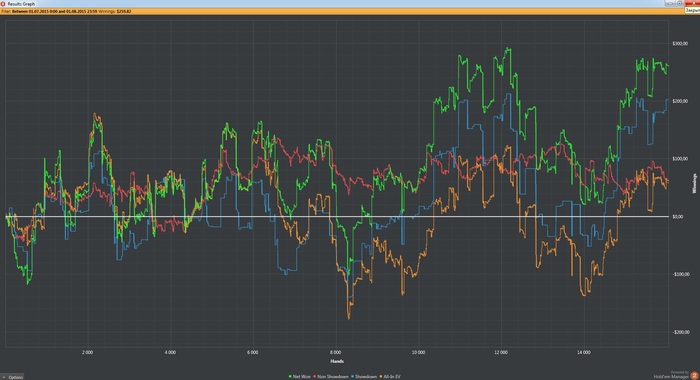700x380 pixels.
Task: Click the Hold'em Manager 2 logo
Action: tap(694, 376)
